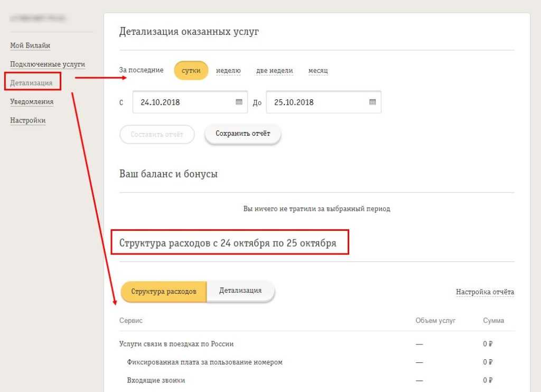
Task: Click the end date field 25.10.2018
Action: click(316, 102)
